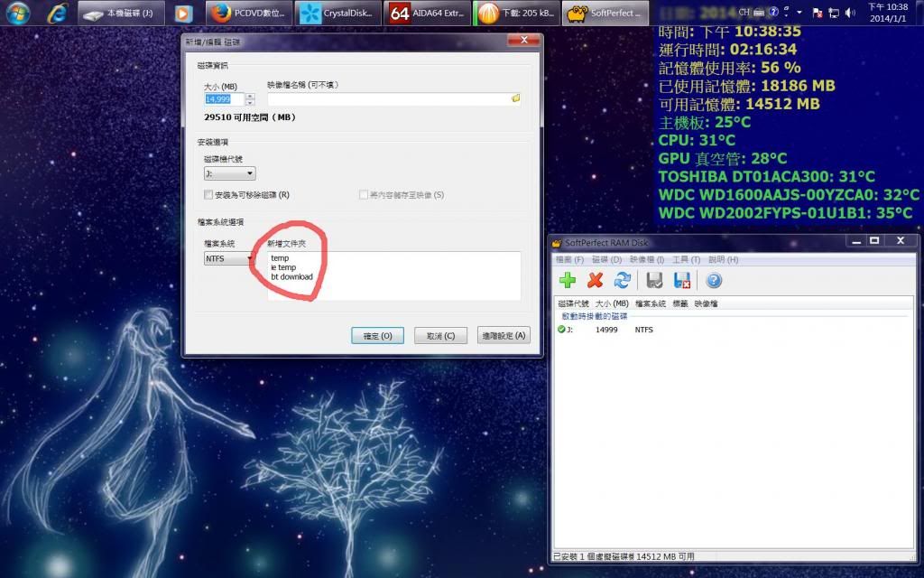Sort by the 大小 (MB) column header in RAM Disk list
This screenshot has width=924, height=578.
click(612, 303)
